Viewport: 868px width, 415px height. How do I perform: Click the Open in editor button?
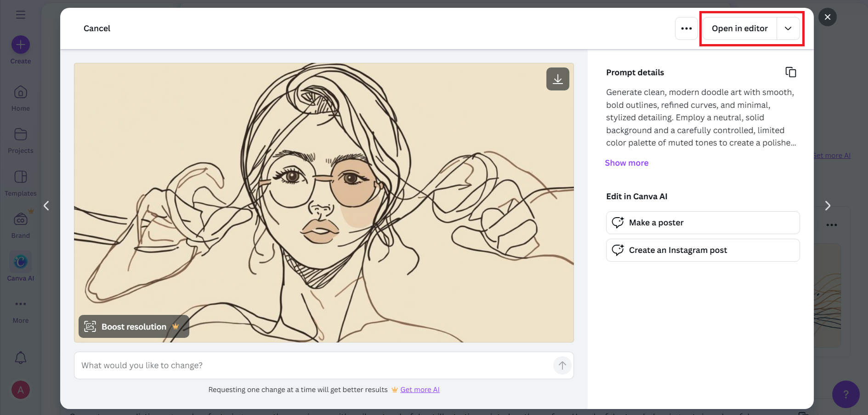739,28
